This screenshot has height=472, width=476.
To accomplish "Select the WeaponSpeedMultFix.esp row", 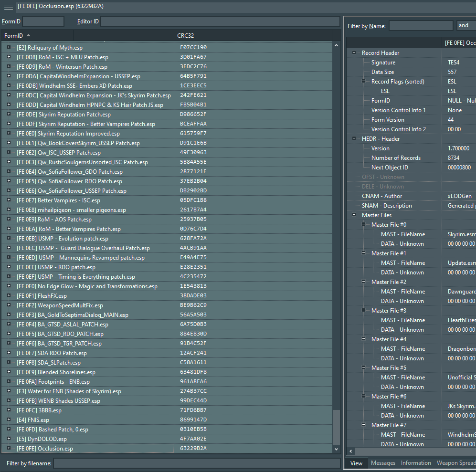I will tap(167, 305).
